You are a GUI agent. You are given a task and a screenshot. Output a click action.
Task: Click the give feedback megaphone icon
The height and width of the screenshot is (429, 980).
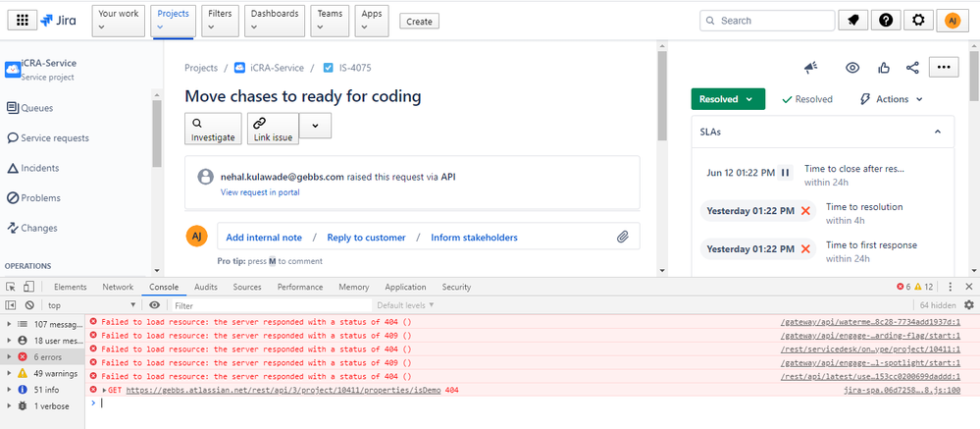[x=811, y=68]
